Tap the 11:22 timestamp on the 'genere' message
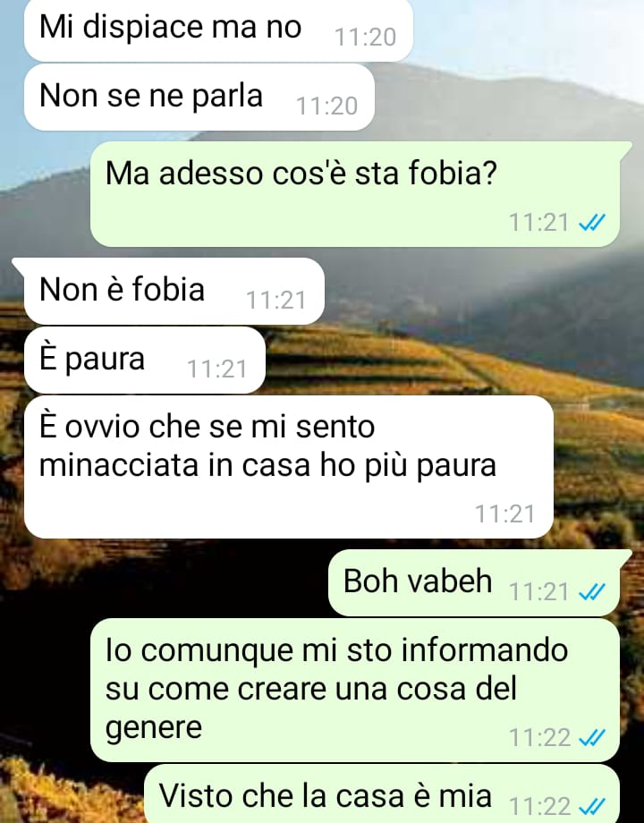The height and width of the screenshot is (823, 644). (540, 738)
